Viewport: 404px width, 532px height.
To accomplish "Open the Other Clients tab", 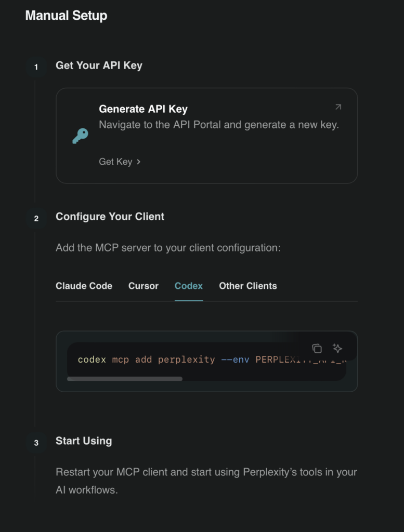I will coord(248,286).
